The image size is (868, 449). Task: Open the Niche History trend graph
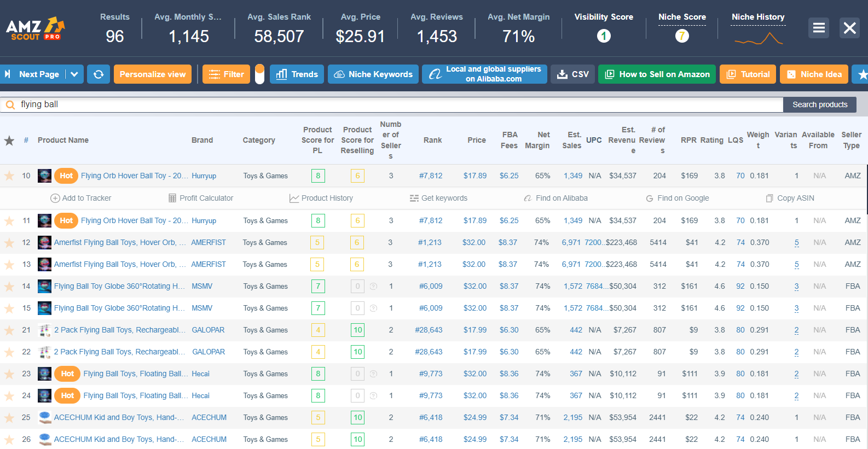[x=759, y=38]
